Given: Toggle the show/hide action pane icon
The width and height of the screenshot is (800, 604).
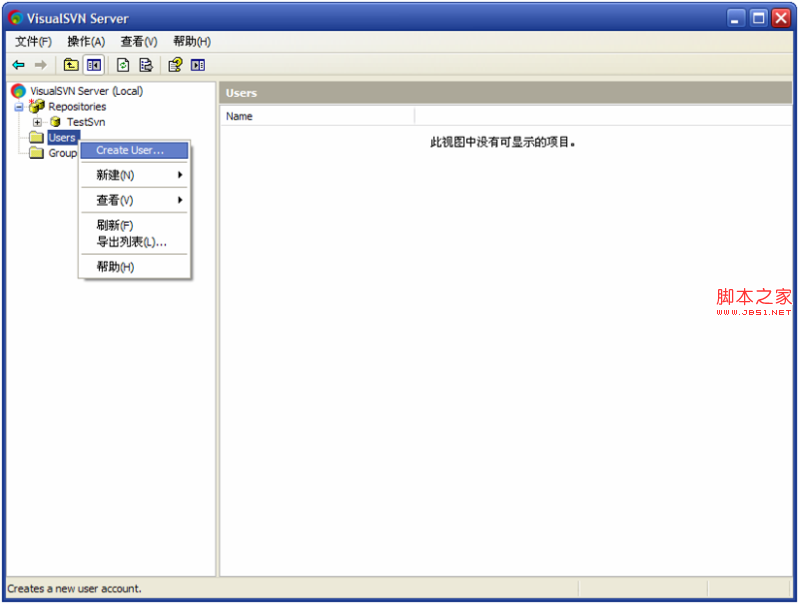Looking at the screenshot, I should (x=198, y=65).
